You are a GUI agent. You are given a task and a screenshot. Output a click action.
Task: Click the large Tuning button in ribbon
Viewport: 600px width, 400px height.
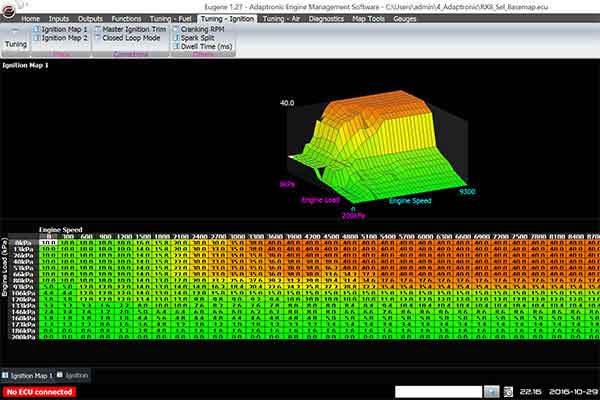15,39
